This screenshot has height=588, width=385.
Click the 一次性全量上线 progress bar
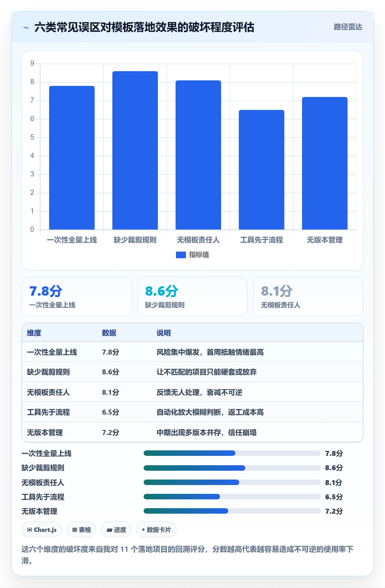click(232, 453)
